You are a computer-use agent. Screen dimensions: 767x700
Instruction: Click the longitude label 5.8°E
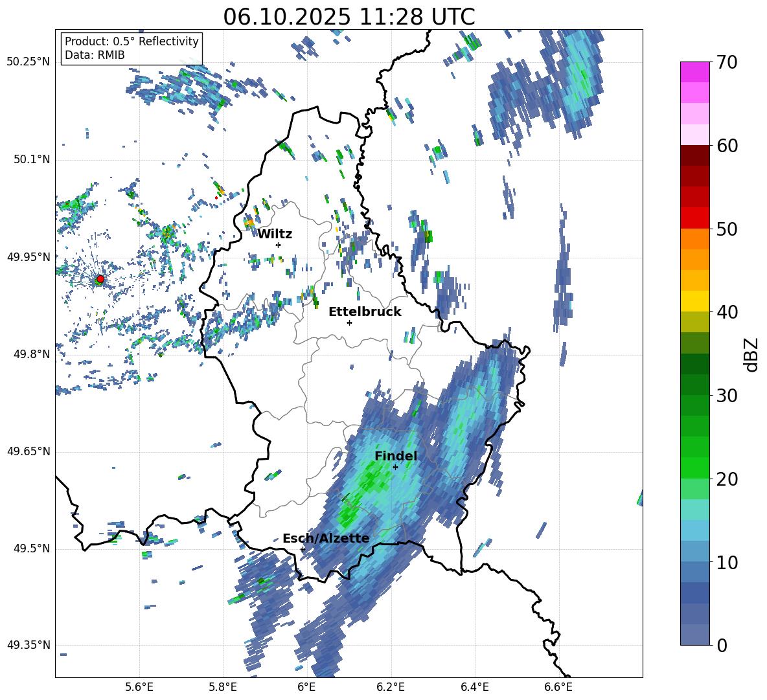tap(223, 687)
